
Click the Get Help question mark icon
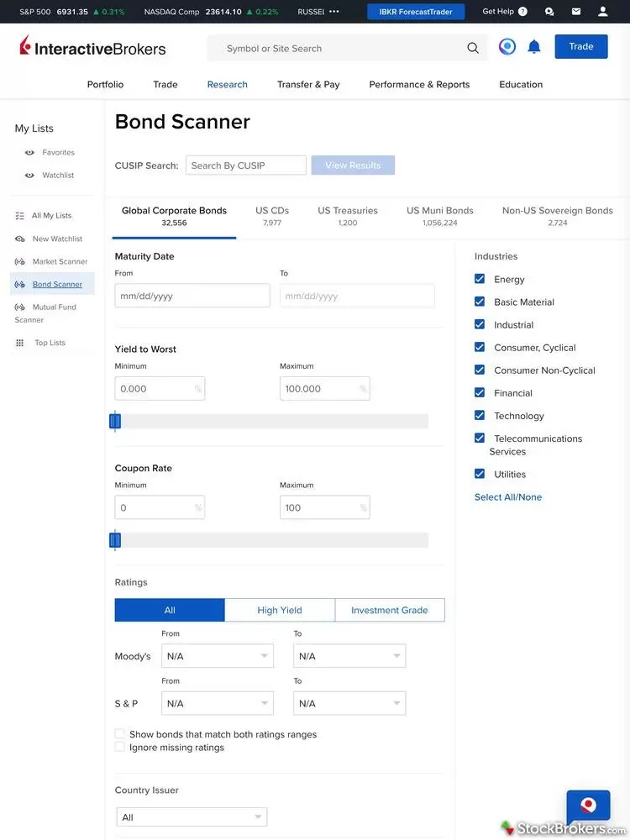pyautogui.click(x=522, y=11)
